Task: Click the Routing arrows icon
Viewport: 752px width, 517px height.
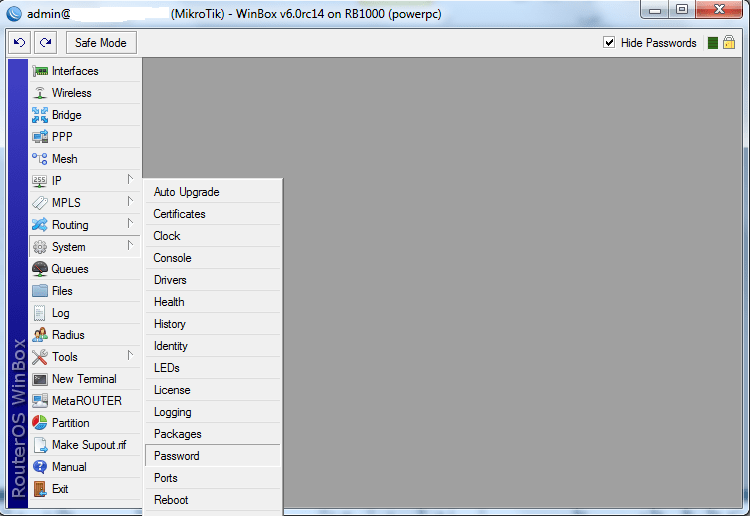Action: coord(40,224)
